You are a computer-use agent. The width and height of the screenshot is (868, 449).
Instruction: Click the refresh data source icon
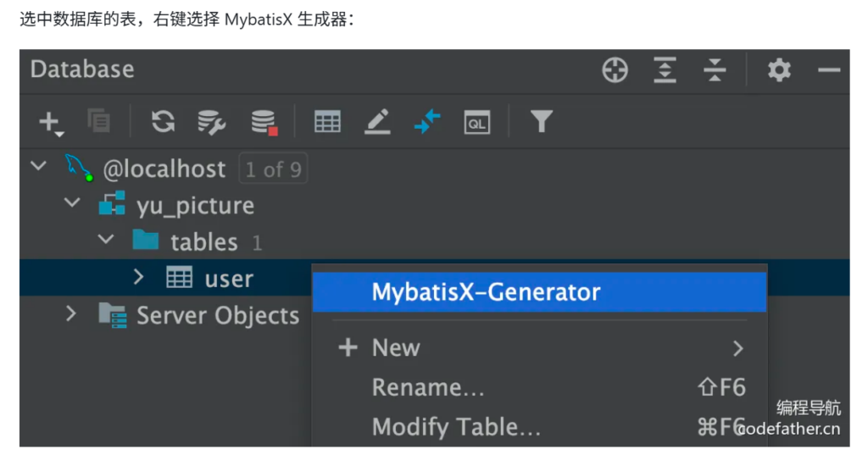163,122
